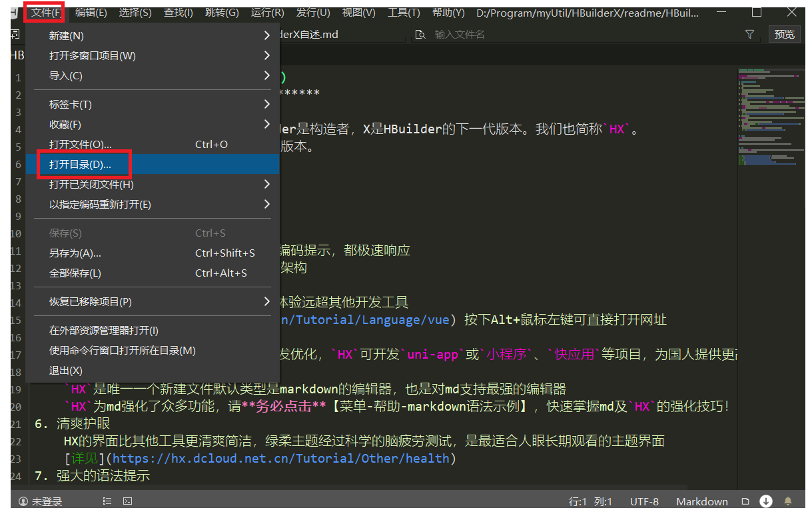812x514 pixels.
Task: Click the 编码提示，都极速响应 text
Action: (344, 250)
